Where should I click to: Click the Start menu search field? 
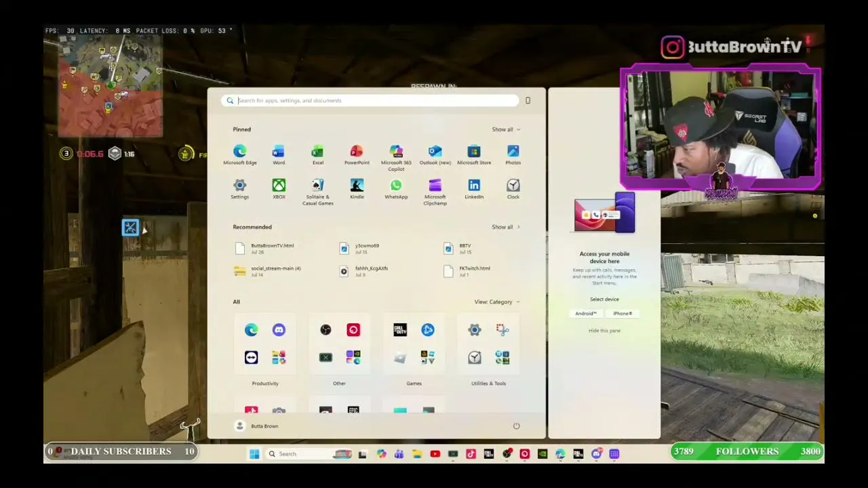tap(370, 100)
